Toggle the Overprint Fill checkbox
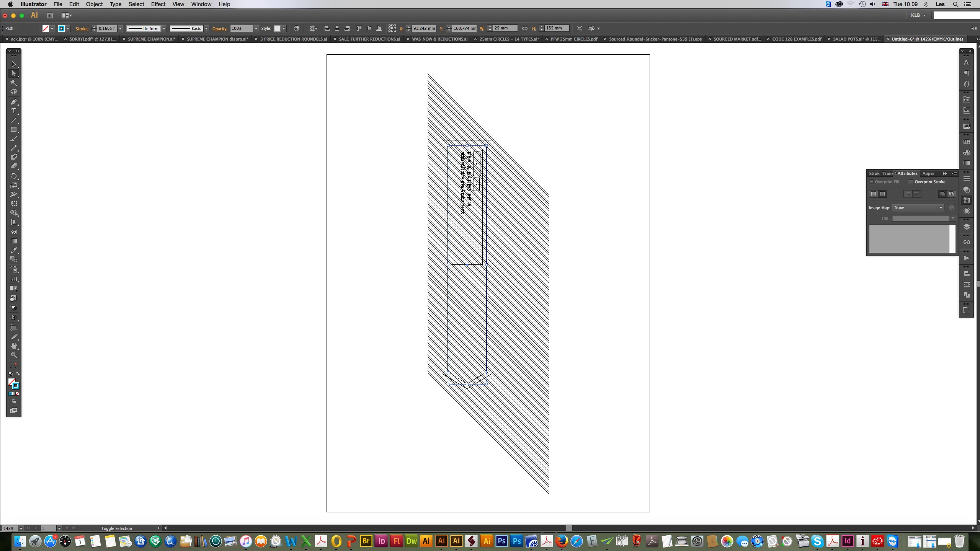Screen dimensions: 980x551 coord(871,182)
